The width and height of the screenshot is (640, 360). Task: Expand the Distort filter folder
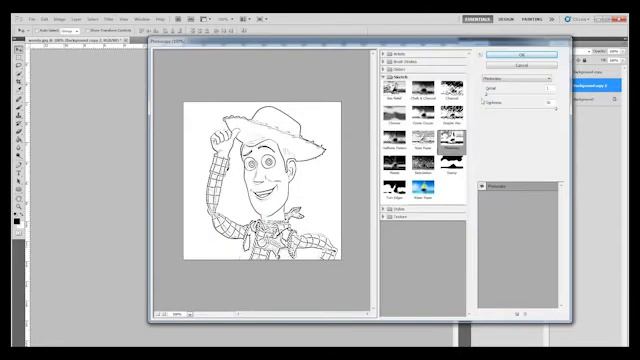pyautogui.click(x=383, y=69)
